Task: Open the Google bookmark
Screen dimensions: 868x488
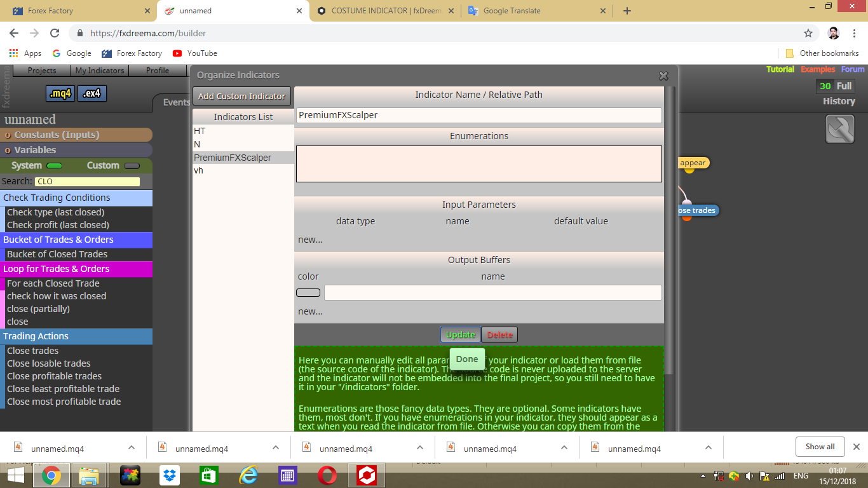Action: tap(72, 53)
